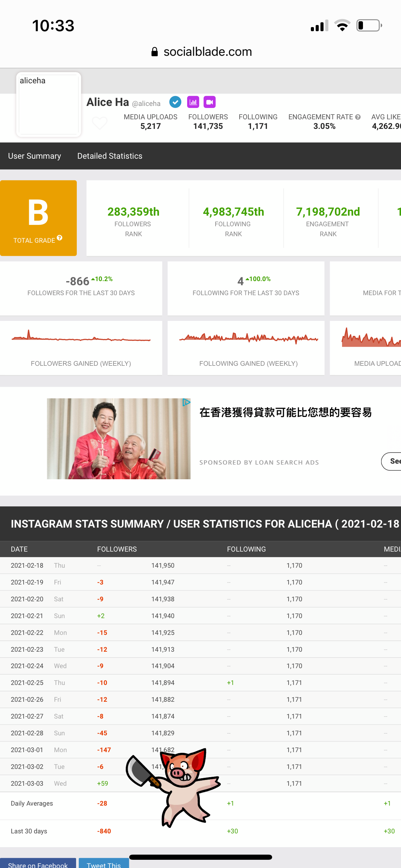Tap the Daily Averages -28 value
This screenshot has height=868, width=401.
pyautogui.click(x=102, y=803)
